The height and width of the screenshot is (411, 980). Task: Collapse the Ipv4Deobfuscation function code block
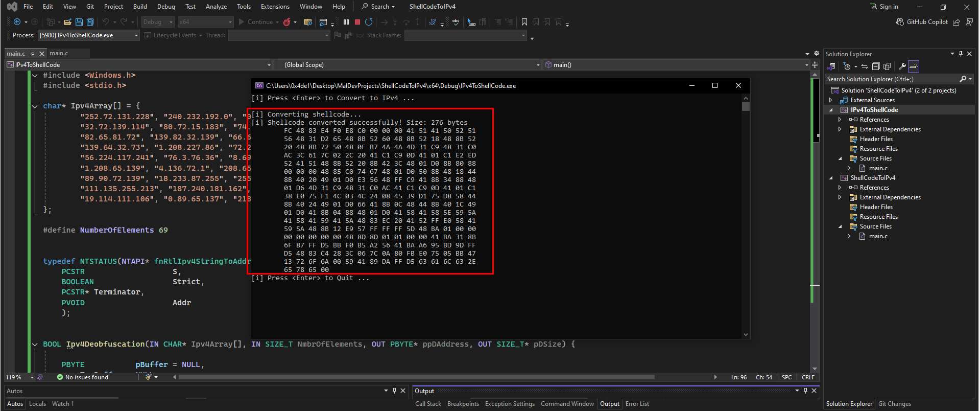click(35, 345)
